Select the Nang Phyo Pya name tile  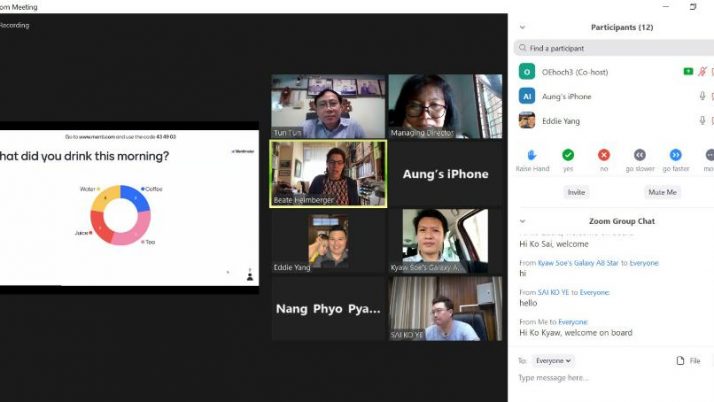[328, 309]
